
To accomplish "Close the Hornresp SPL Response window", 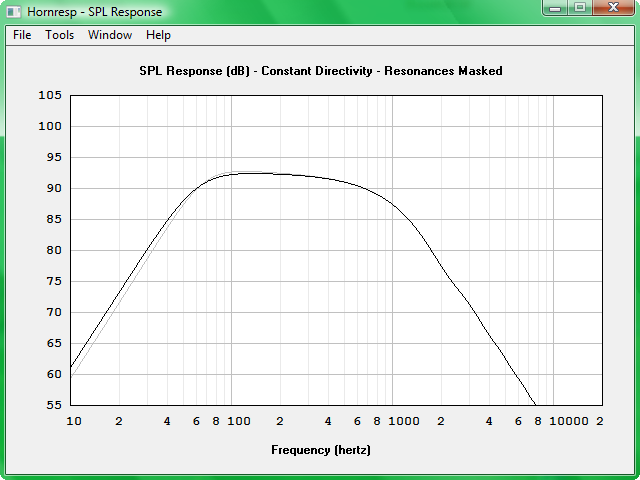I will (x=613, y=7).
